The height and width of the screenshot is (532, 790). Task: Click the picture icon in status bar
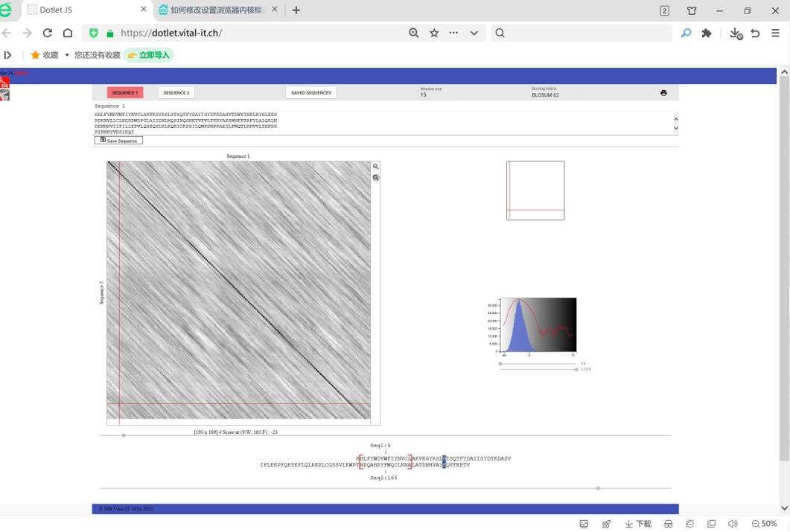pyautogui.click(x=584, y=524)
